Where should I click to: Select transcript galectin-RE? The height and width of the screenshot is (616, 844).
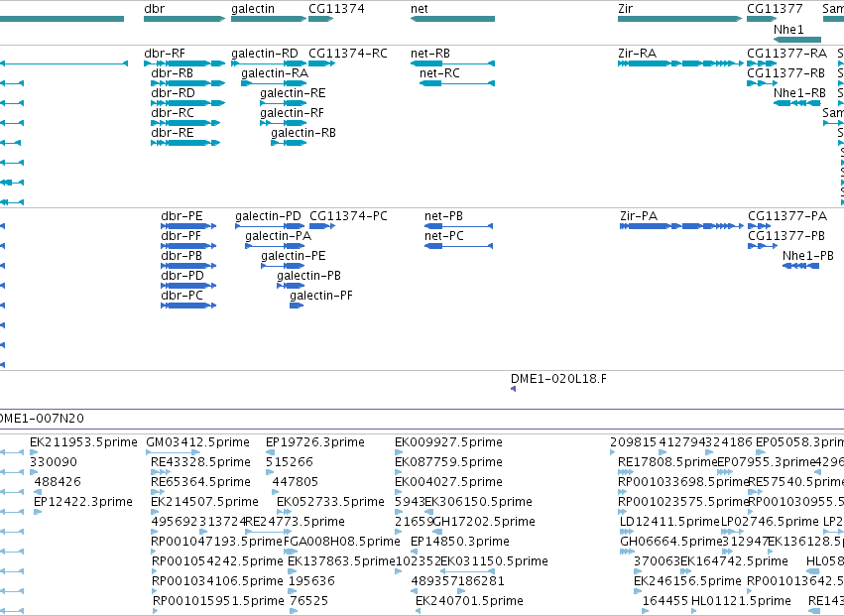click(283, 103)
